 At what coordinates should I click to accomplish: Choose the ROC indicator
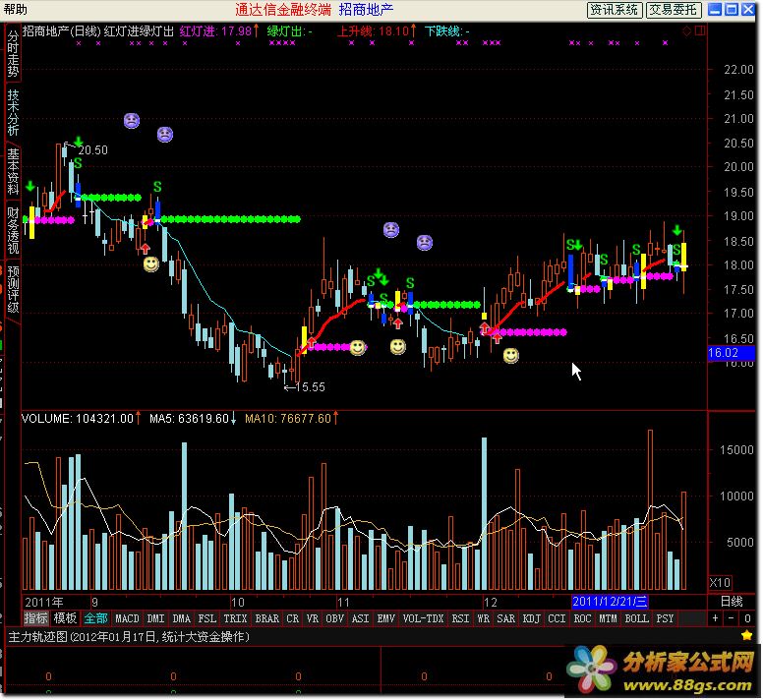582,617
